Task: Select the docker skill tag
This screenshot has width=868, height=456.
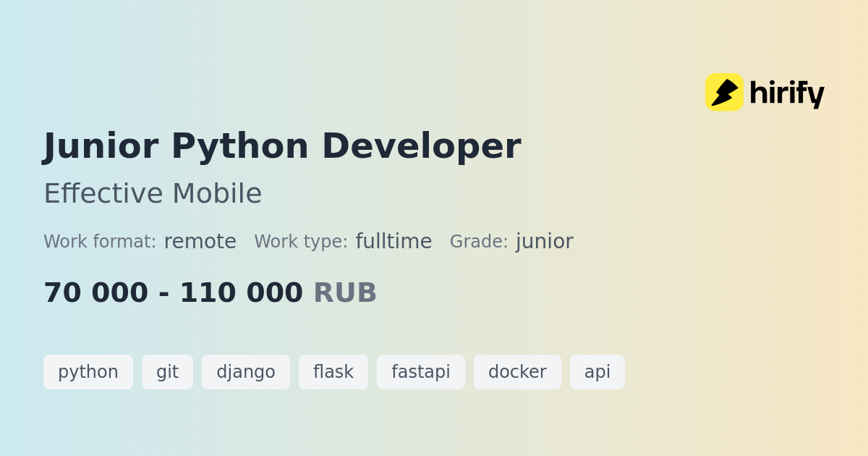Action: point(517,372)
